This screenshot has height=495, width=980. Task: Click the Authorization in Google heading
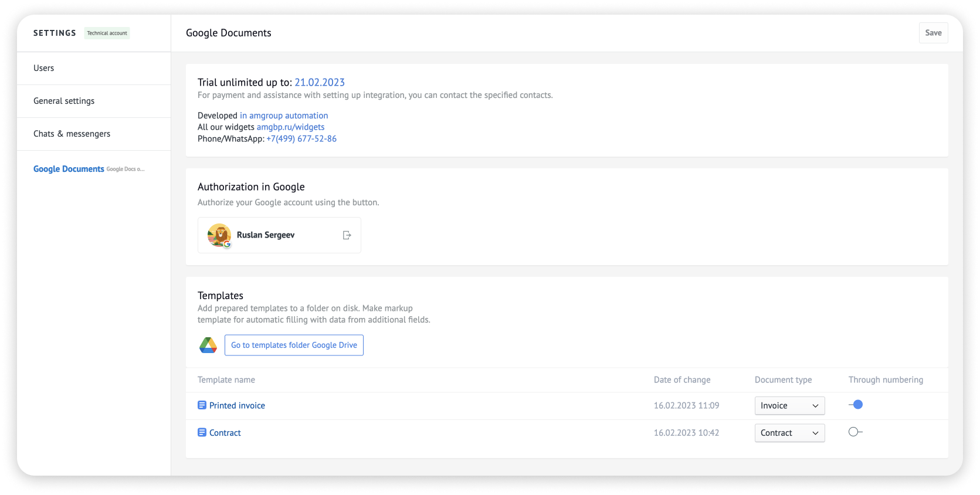click(x=251, y=187)
